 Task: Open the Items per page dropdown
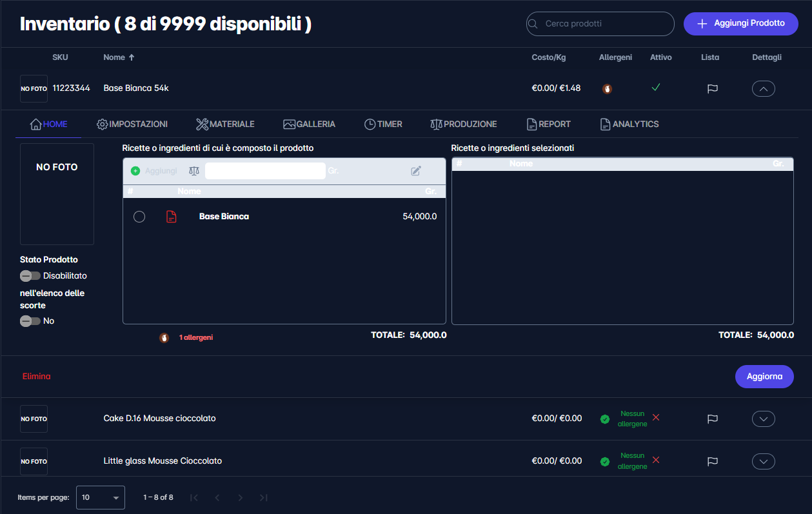101,498
